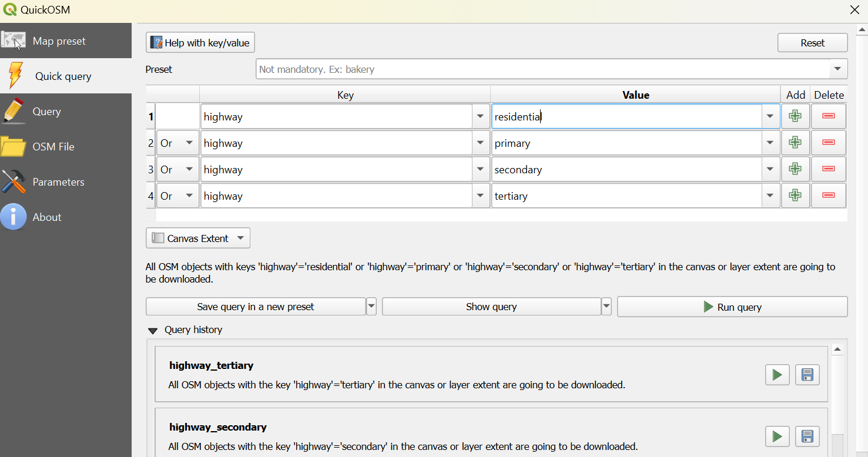
Task: Open arrow menu beside Save query button
Action: point(371,307)
